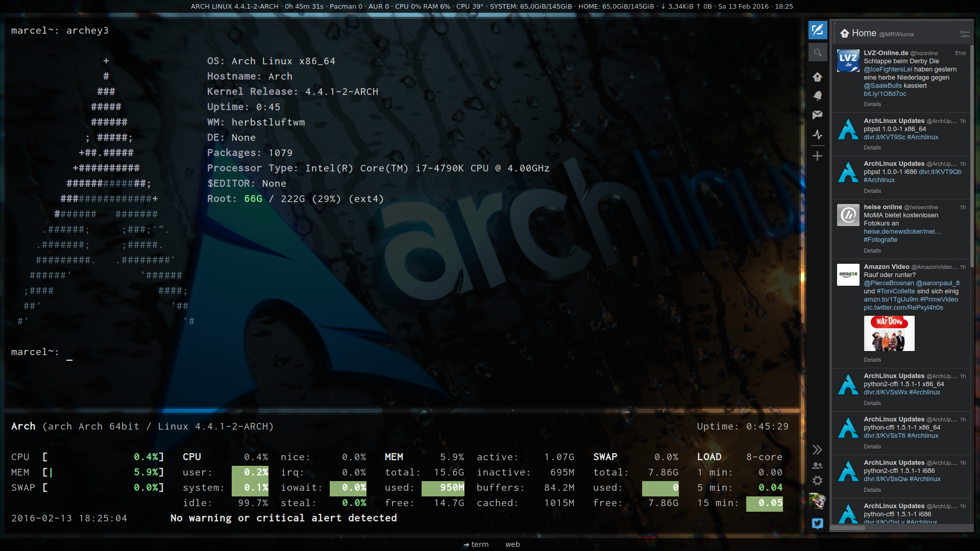Open Home column filter options

click(x=964, y=34)
